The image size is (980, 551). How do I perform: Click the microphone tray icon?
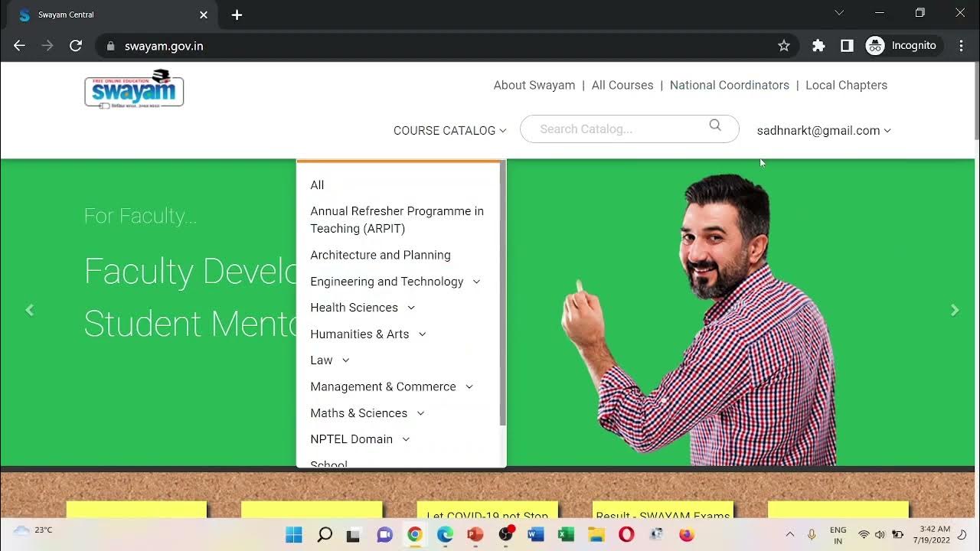[x=812, y=534]
